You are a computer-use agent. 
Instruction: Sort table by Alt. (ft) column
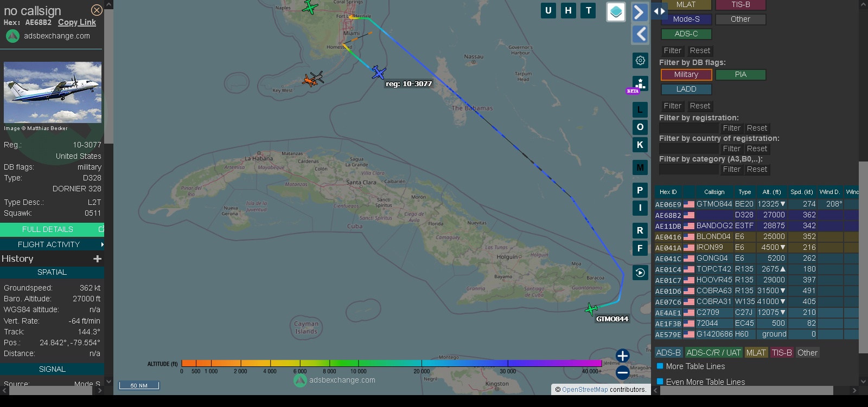(x=771, y=192)
